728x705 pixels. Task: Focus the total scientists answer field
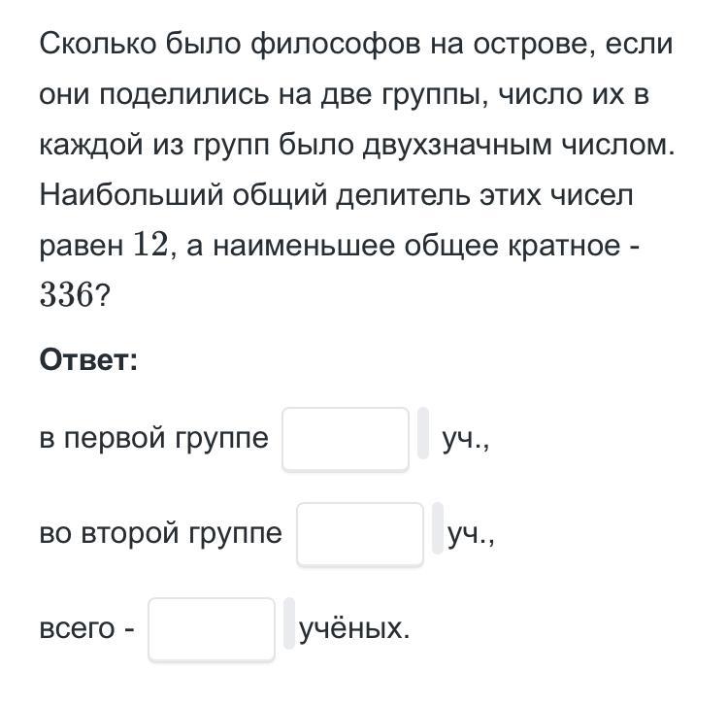[x=212, y=629]
